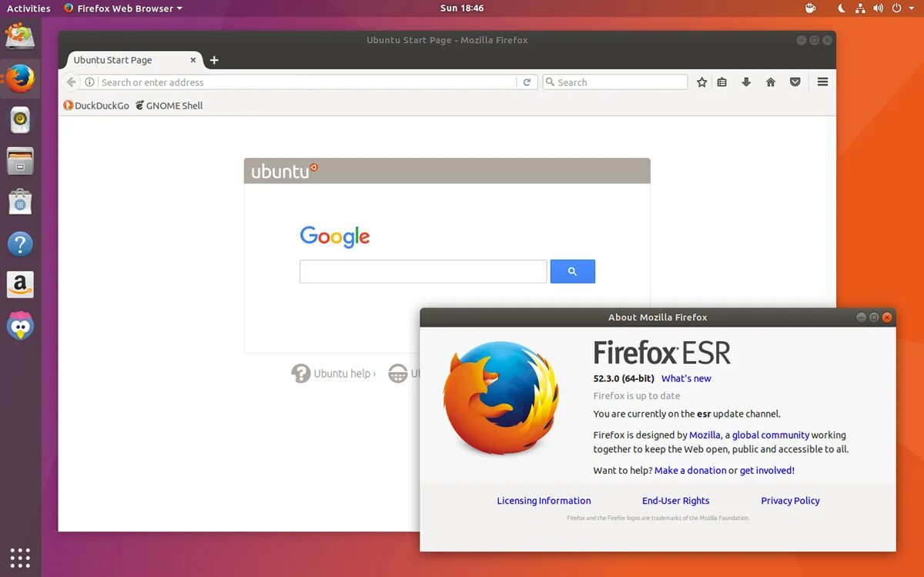Click the site information icon in address bar
Screen dimensions: 924x577
89,82
